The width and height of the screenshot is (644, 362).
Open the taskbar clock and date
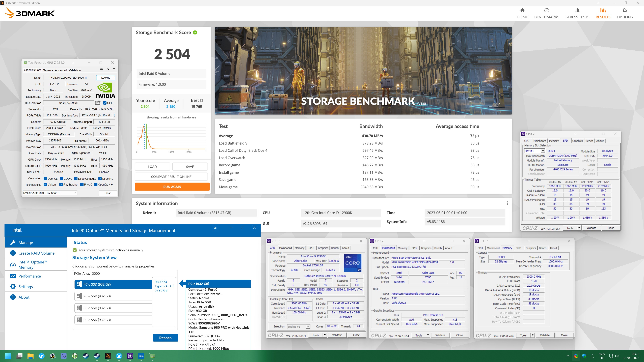631,356
